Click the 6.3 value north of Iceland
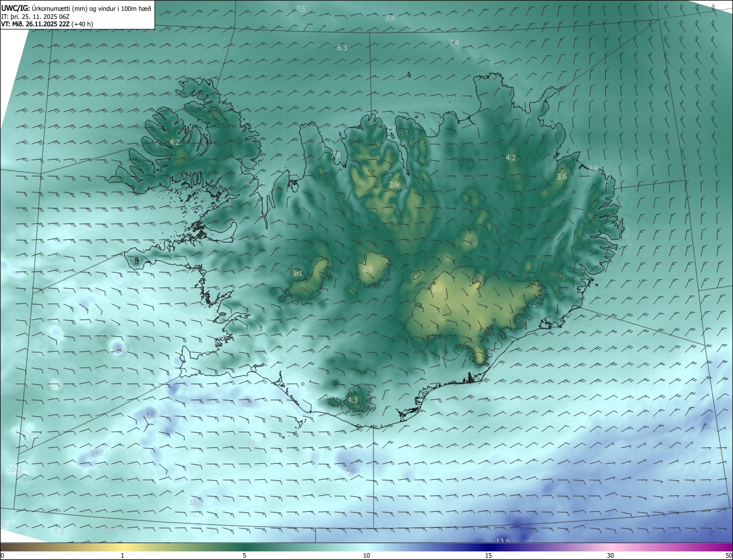The height and width of the screenshot is (560, 733). click(x=342, y=48)
